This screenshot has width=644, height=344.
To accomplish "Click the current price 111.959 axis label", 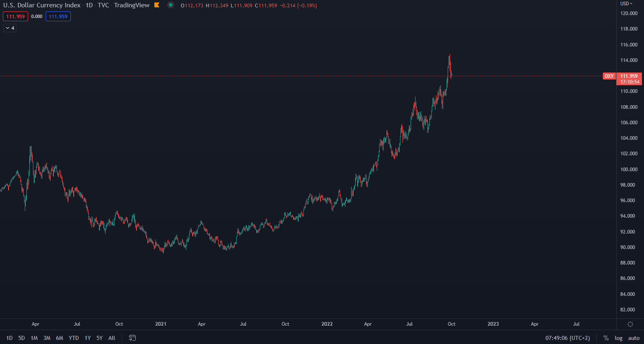I will pyautogui.click(x=629, y=76).
